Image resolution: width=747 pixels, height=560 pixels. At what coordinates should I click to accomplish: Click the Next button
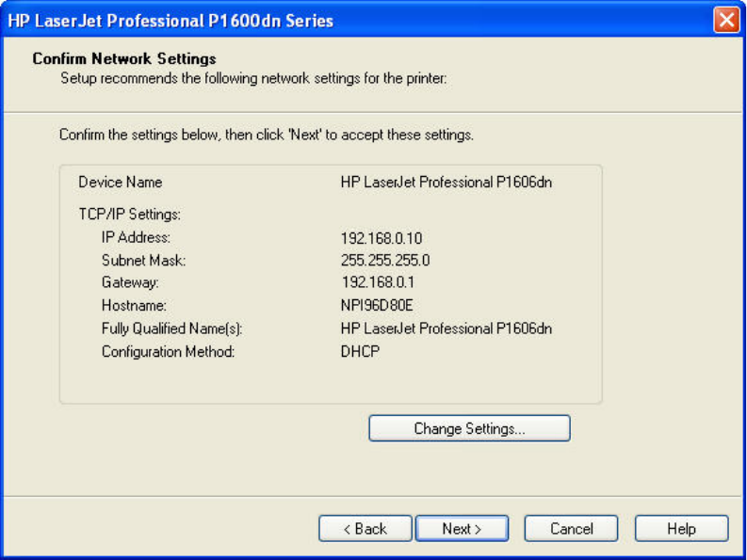(462, 529)
